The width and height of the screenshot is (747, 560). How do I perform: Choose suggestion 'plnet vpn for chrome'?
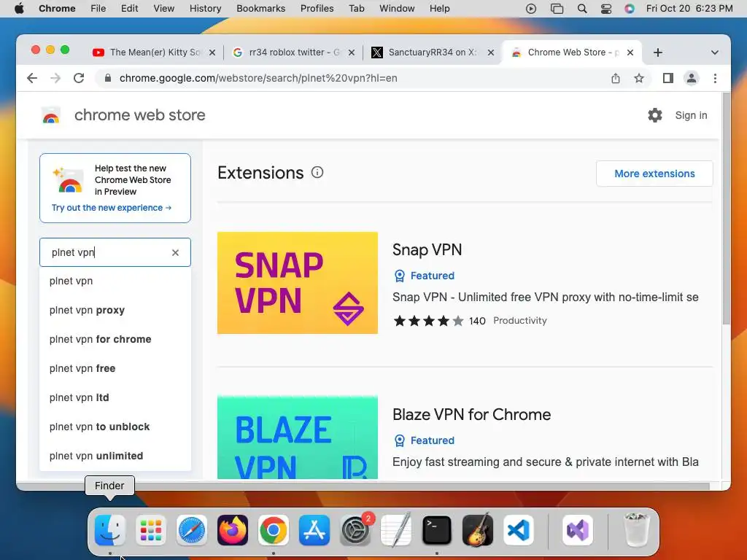pos(115,339)
